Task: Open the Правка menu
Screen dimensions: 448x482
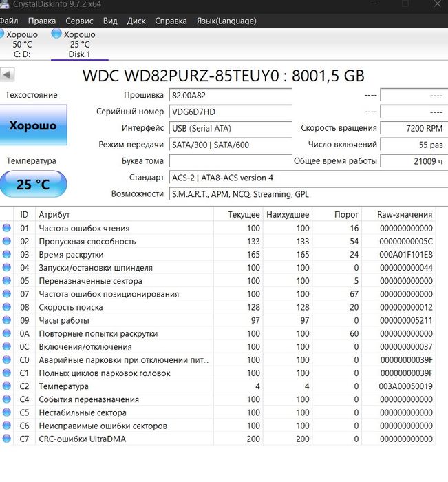Action: pos(42,21)
